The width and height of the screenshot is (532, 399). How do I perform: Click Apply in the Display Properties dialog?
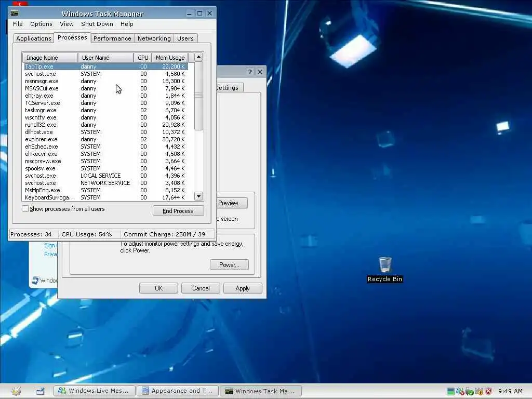tap(243, 288)
